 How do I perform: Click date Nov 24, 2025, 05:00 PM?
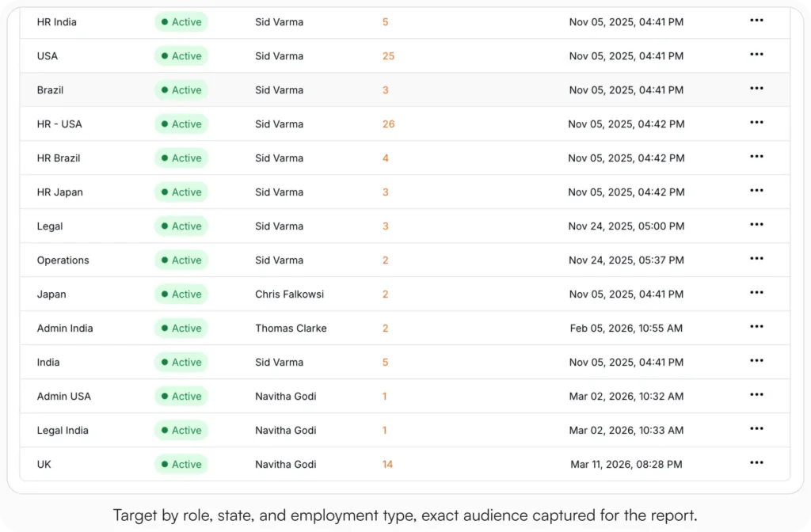(x=626, y=226)
